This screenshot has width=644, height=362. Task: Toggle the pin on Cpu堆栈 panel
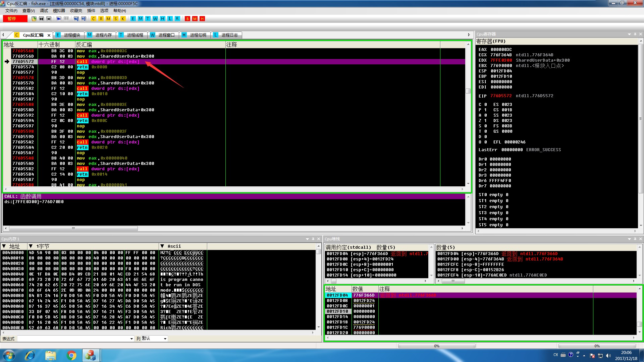coord(635,239)
